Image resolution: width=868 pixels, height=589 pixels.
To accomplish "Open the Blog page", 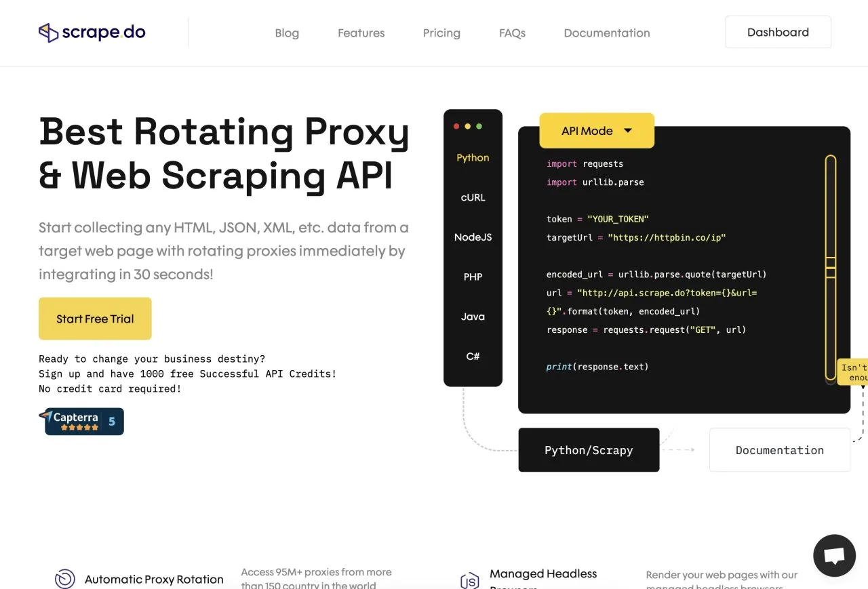I will pos(287,33).
